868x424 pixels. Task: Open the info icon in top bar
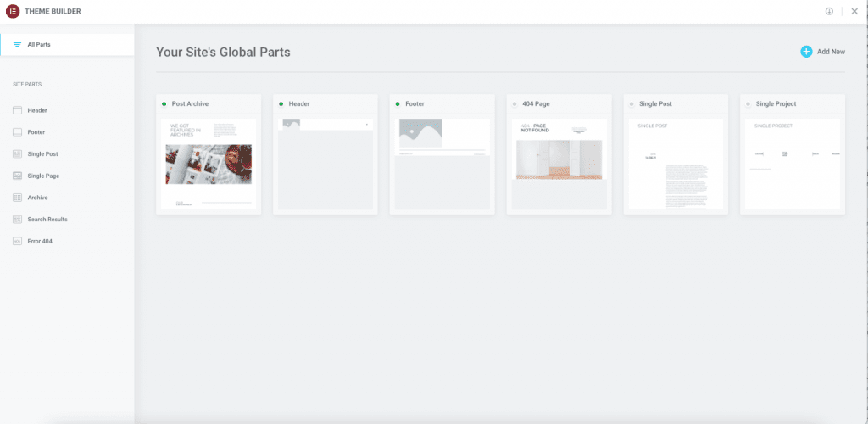829,11
